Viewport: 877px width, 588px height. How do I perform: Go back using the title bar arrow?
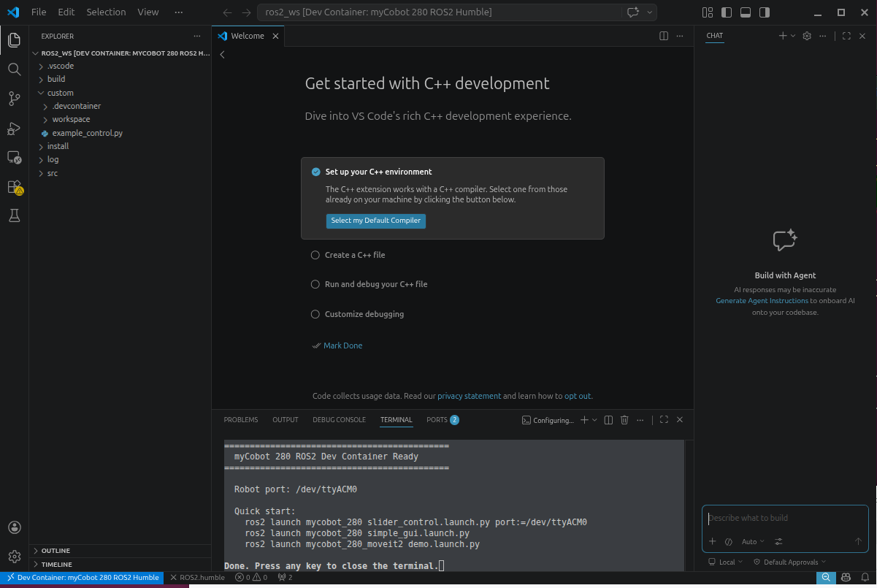coord(227,12)
